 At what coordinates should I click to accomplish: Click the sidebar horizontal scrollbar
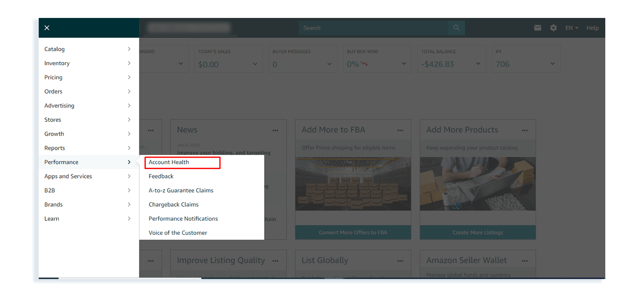[x=49, y=278]
